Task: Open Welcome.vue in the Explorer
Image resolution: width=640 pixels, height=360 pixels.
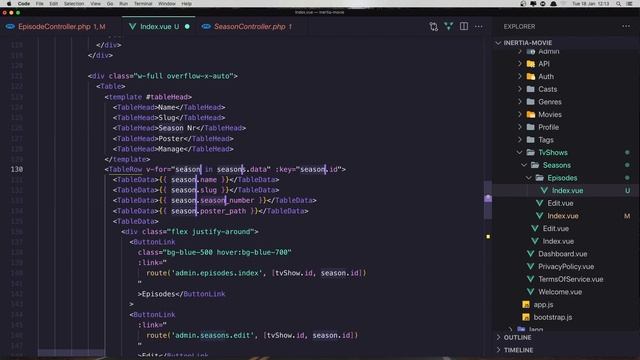Action: pyautogui.click(x=560, y=291)
